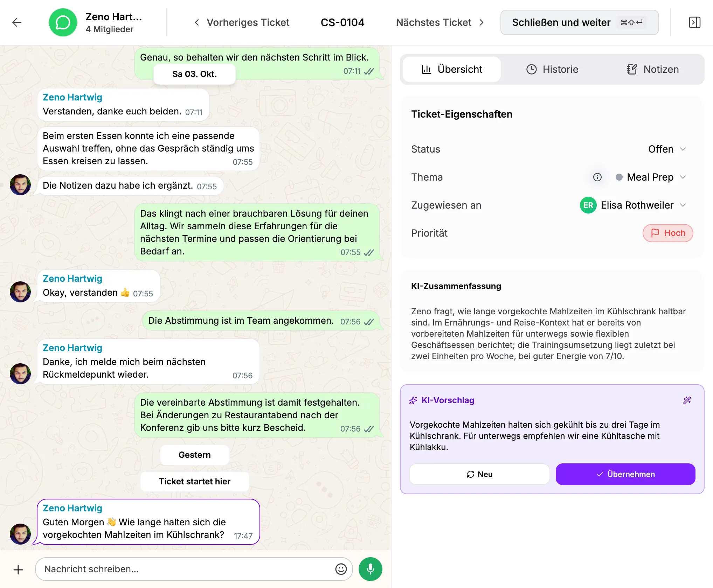This screenshot has height=588, width=713.
Task: Accept the suggestion with Übernehmen
Action: (625, 474)
